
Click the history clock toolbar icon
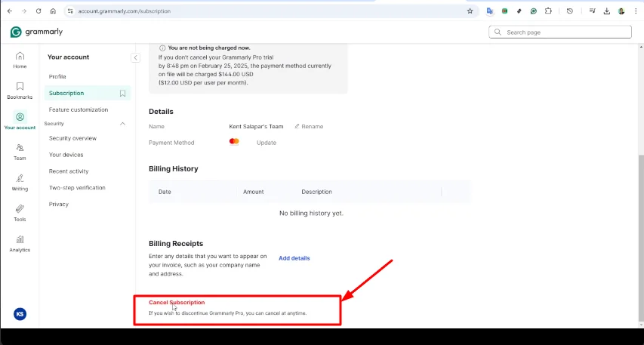[570, 11]
